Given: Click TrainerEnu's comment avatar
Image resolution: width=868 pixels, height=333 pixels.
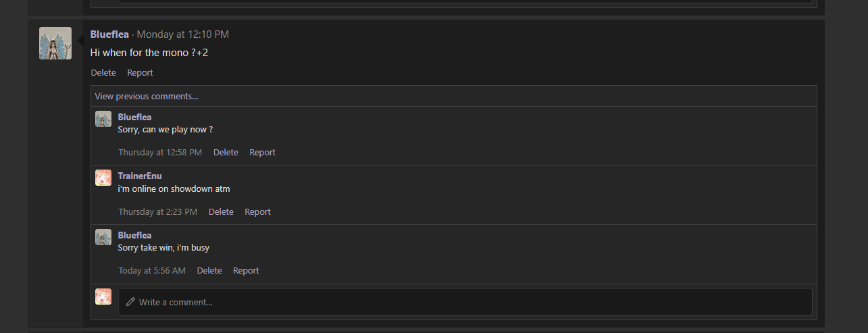Looking at the screenshot, I should point(103,178).
